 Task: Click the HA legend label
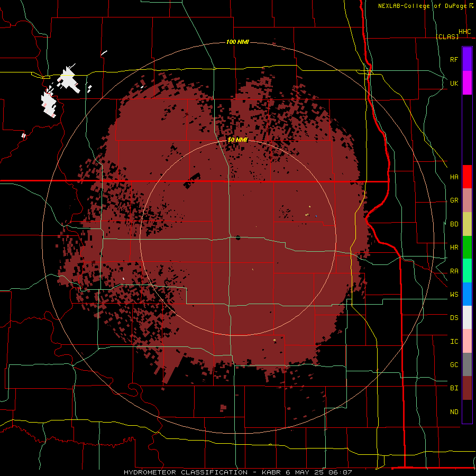[x=454, y=177]
